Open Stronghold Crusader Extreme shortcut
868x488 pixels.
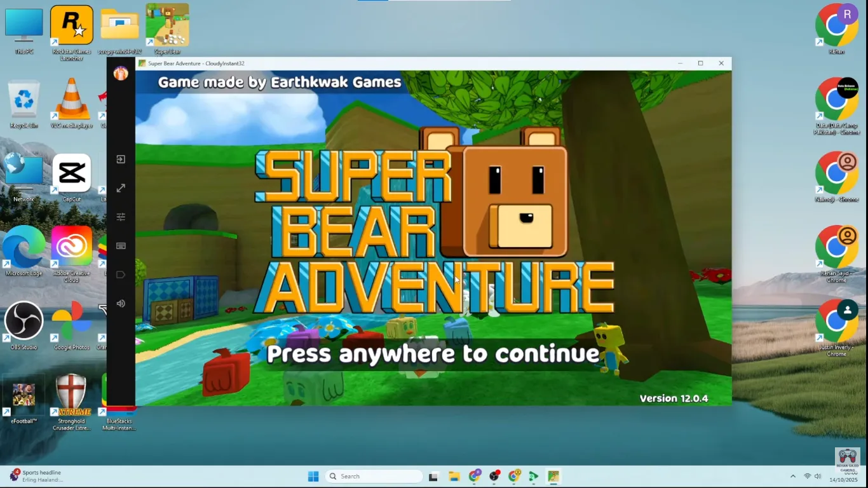71,395
